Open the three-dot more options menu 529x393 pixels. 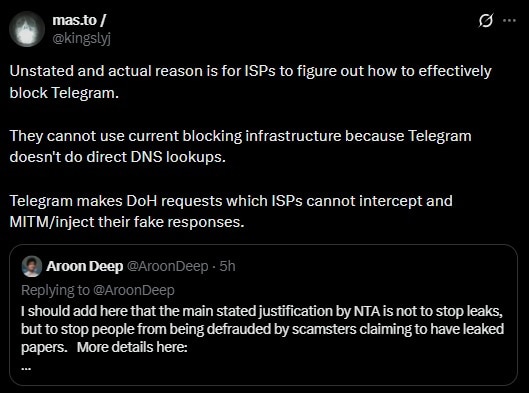[509, 21]
